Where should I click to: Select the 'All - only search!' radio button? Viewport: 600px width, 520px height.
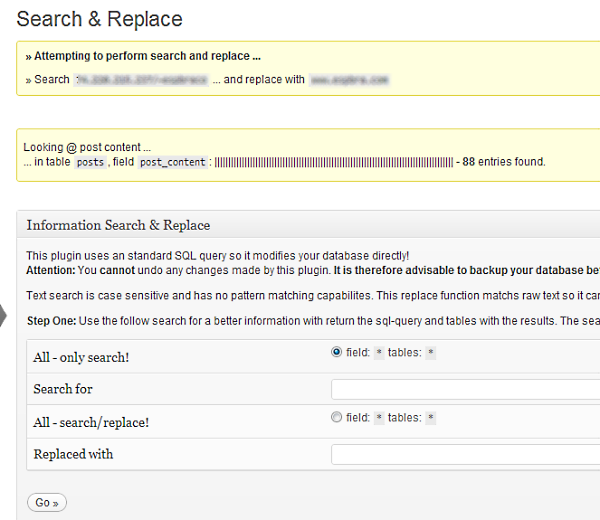(x=336, y=352)
